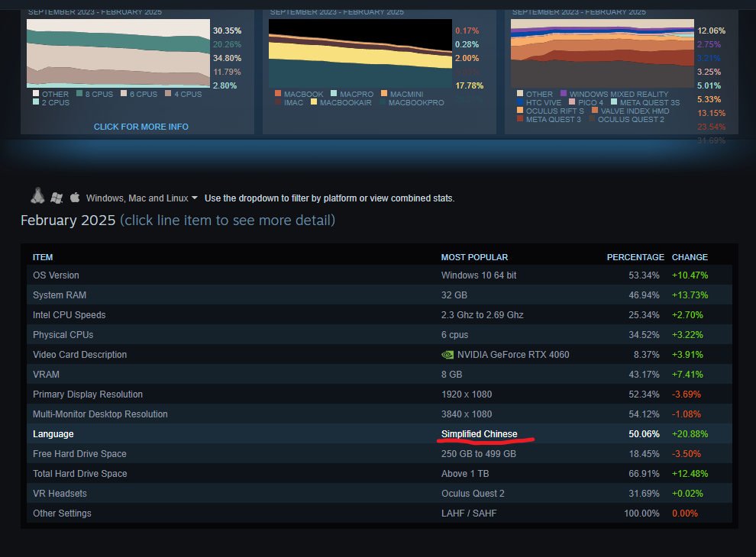The image size is (756, 557).
Task: Click the 'Simplified Chinese' value
Action: point(480,433)
